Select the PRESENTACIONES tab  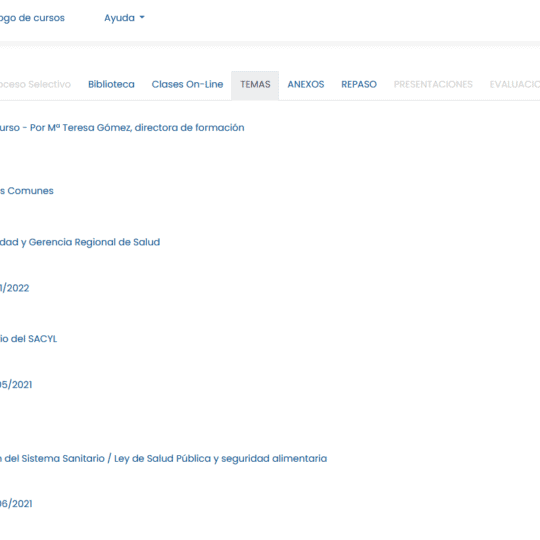pyautogui.click(x=433, y=84)
